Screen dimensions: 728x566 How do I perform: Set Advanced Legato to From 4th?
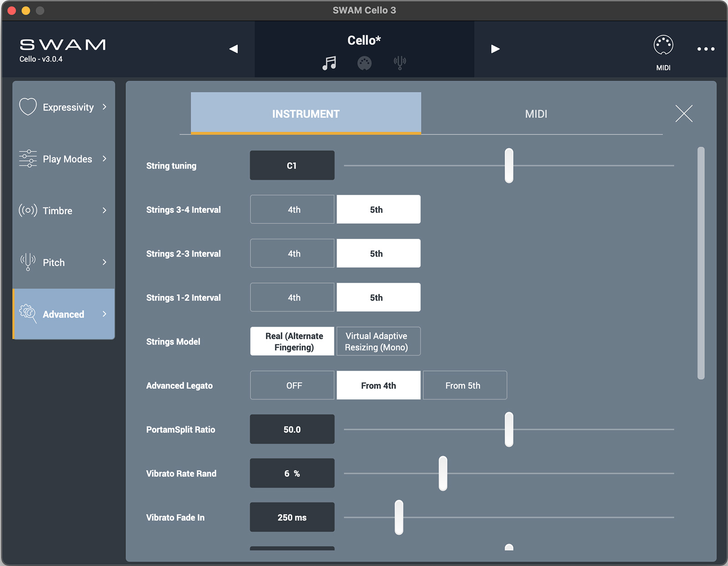click(379, 385)
